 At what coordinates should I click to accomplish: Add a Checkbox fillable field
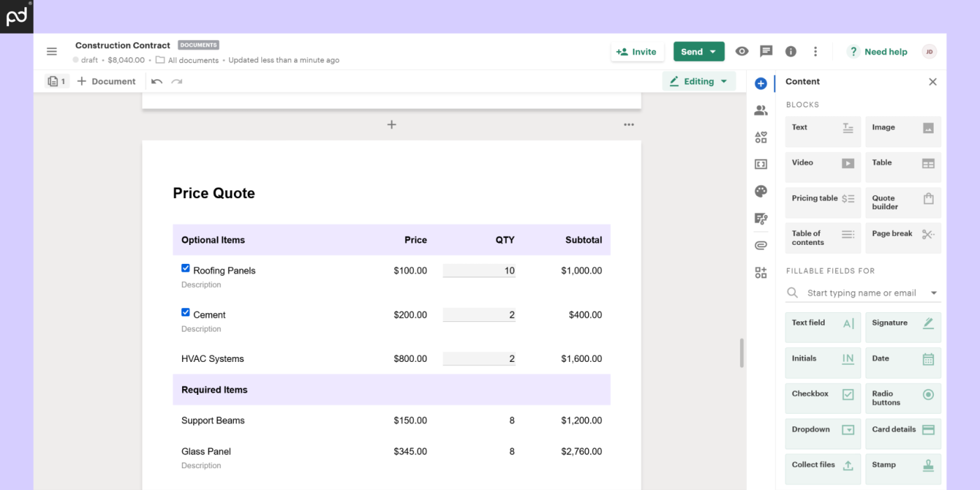click(x=822, y=398)
